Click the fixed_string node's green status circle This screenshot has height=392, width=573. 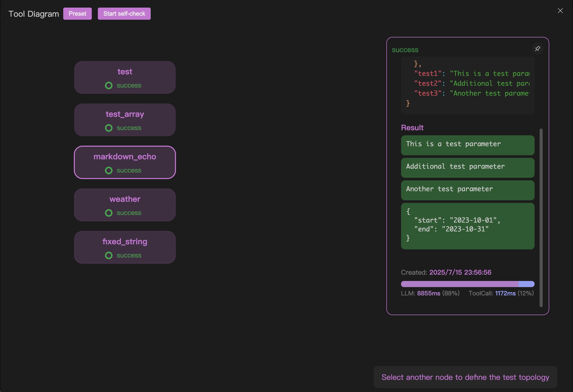(x=109, y=255)
